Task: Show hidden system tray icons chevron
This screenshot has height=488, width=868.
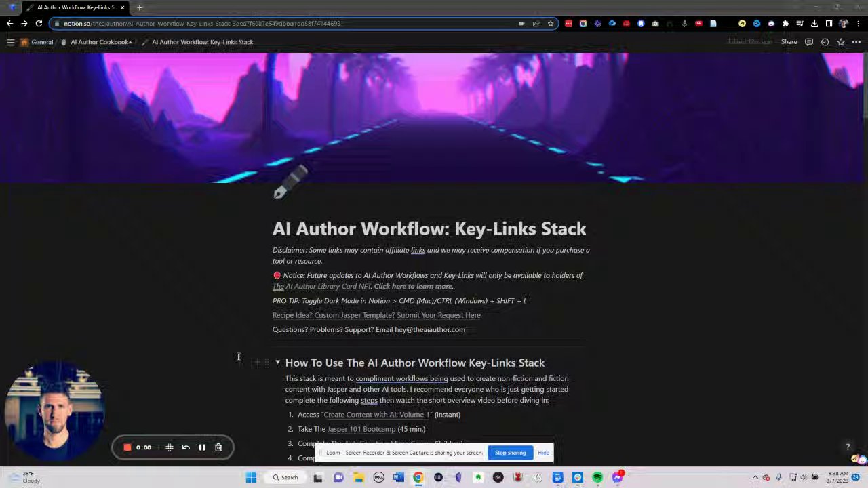Action: click(x=755, y=477)
